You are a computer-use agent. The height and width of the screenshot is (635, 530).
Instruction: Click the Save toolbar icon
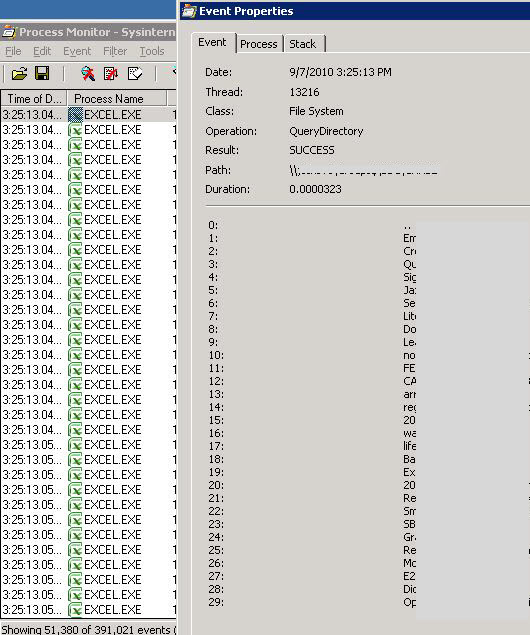point(42,73)
